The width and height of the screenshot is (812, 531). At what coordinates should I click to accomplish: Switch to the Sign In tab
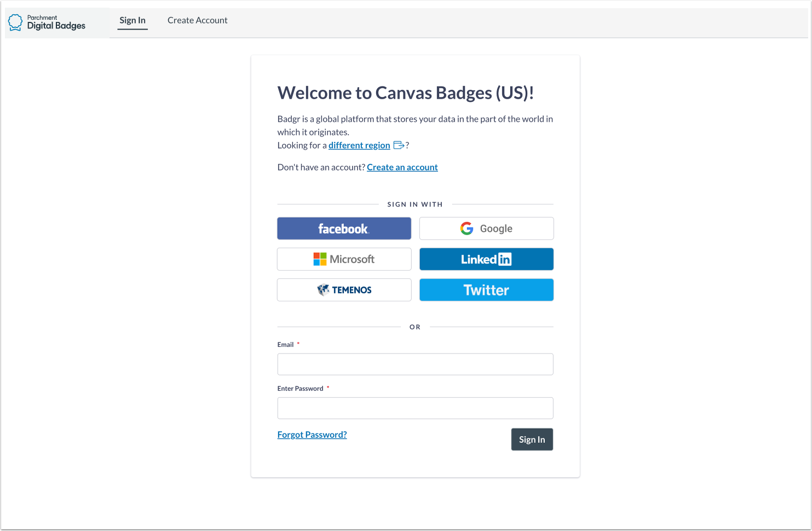[x=133, y=20]
